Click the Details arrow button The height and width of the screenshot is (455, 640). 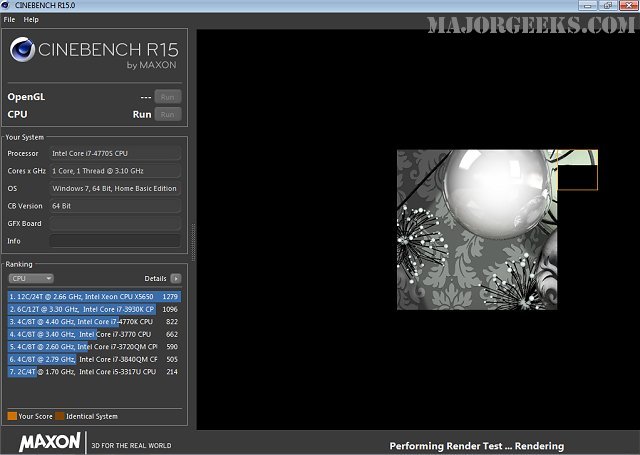tap(176, 278)
